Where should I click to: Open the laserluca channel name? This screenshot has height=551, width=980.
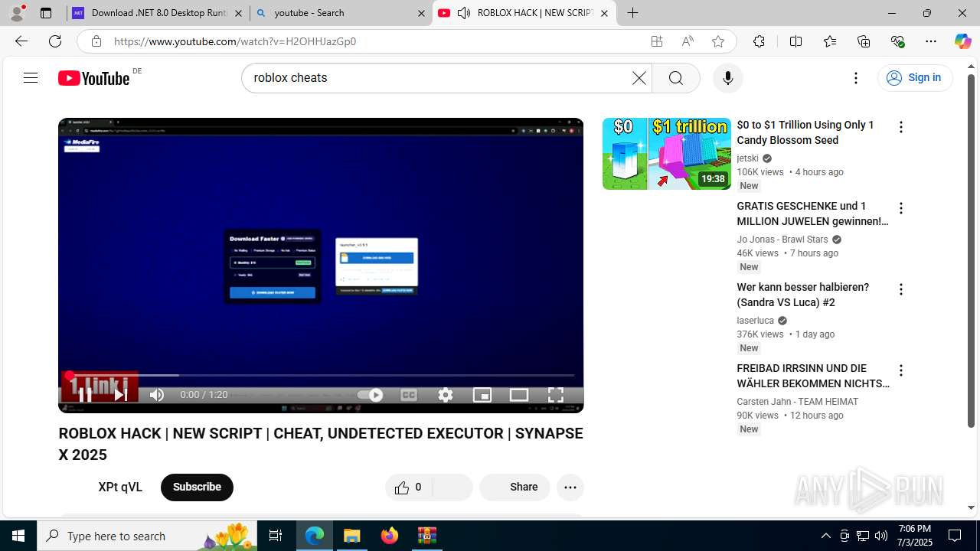pos(755,321)
